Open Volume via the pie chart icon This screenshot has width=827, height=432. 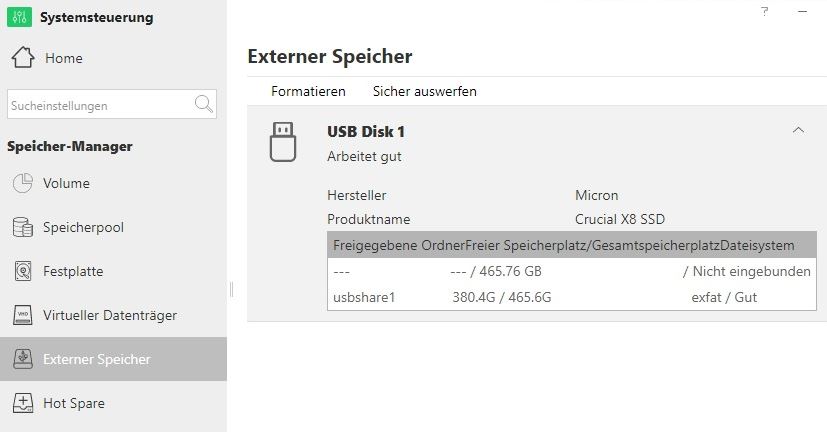[23, 183]
